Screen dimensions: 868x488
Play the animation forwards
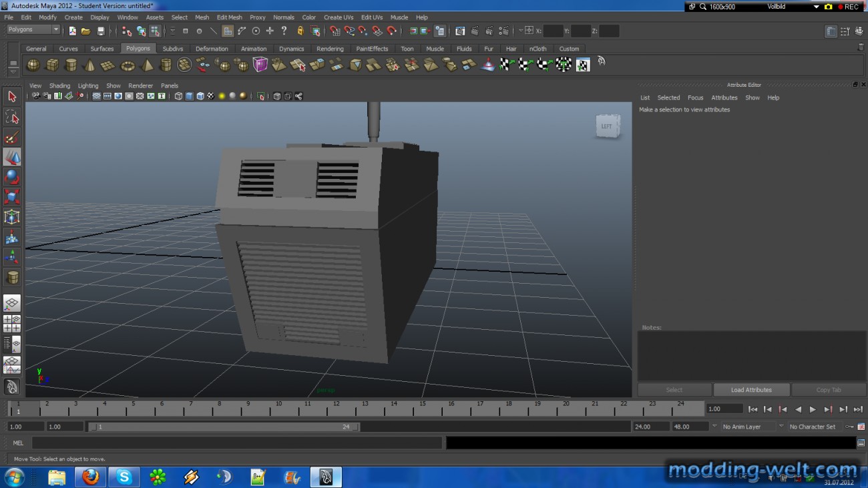pyautogui.click(x=813, y=409)
